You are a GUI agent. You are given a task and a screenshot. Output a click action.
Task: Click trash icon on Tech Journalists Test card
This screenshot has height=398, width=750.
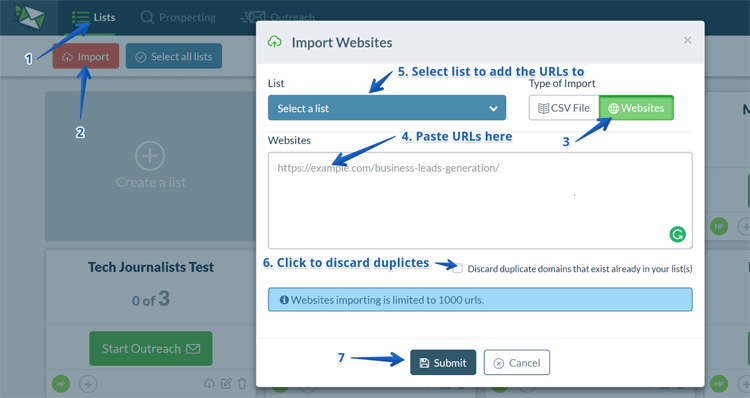click(x=242, y=384)
